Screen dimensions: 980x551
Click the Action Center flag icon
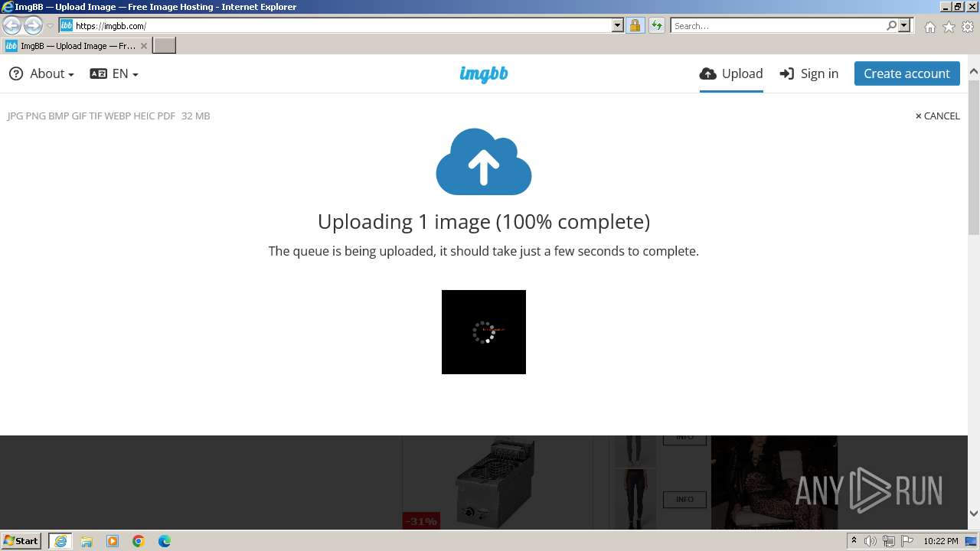906,541
